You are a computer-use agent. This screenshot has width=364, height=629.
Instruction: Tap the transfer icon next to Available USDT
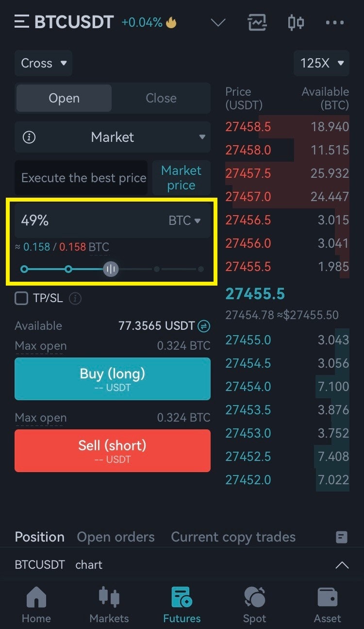[x=204, y=326]
